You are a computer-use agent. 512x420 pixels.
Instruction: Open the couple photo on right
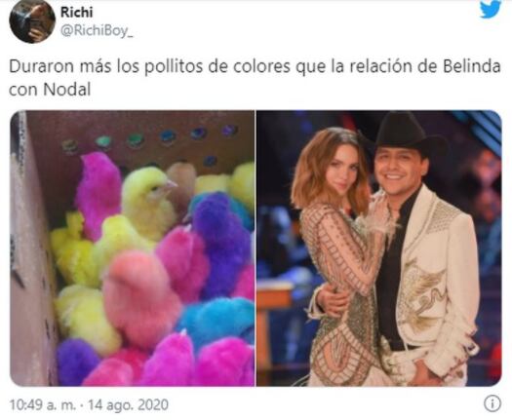[378, 248]
